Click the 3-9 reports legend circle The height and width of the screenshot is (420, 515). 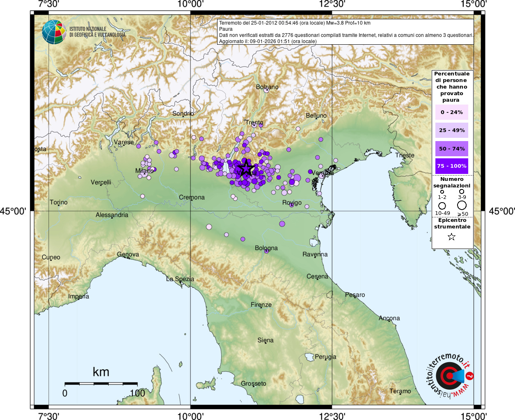462,192
